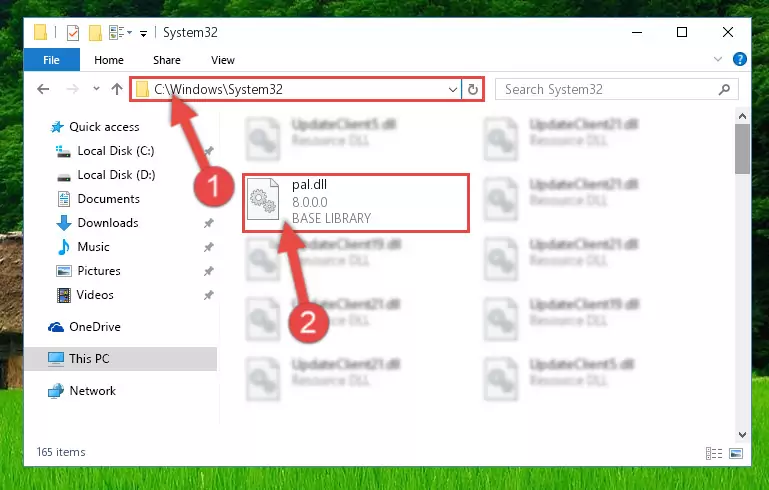The height and width of the screenshot is (490, 769).
Task: Click the pal.dll gear file icon
Action: click(263, 199)
